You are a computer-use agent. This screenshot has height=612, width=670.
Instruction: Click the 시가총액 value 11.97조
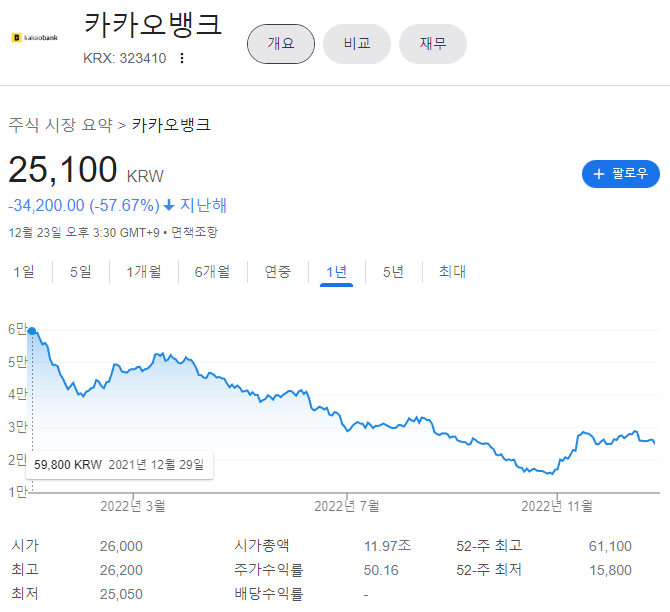tap(387, 546)
